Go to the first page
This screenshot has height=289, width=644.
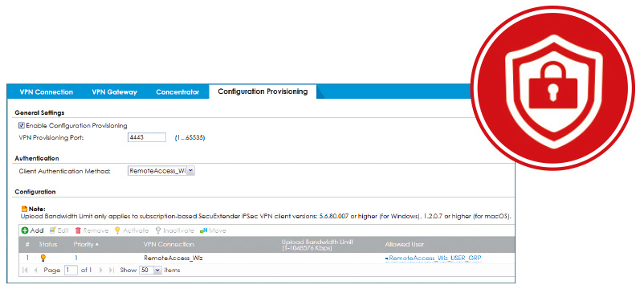click(x=25, y=271)
